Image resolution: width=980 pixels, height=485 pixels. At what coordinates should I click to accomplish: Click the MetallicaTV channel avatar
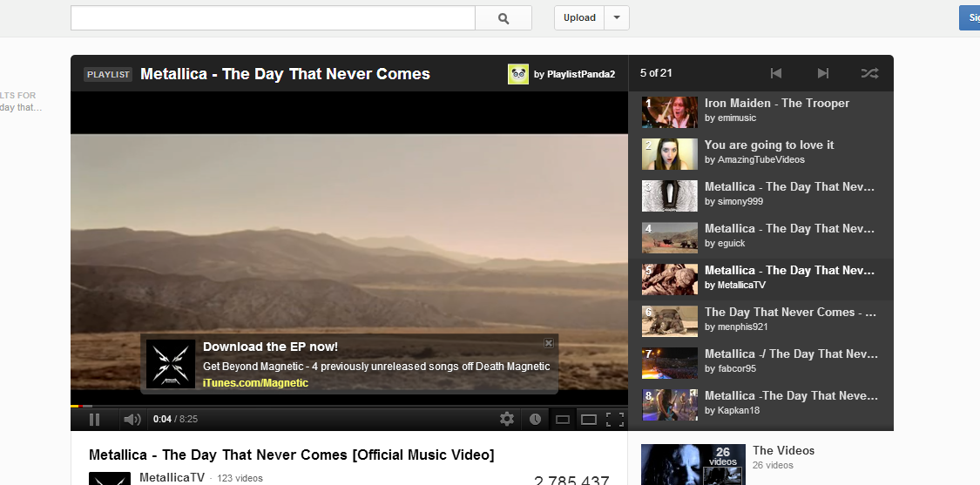coord(110,479)
